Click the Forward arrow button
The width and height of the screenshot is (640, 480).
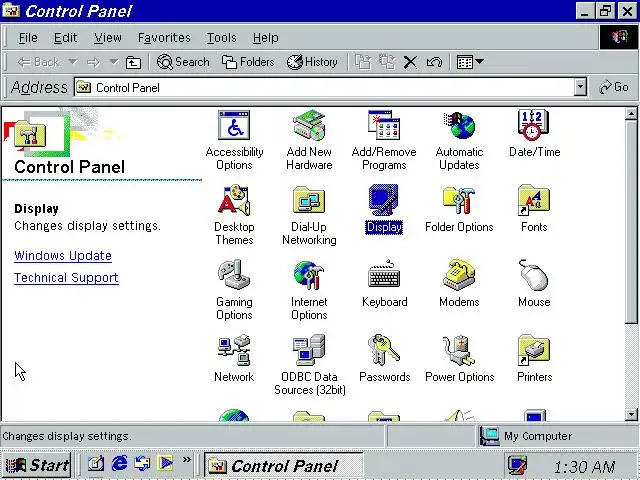(x=93, y=62)
